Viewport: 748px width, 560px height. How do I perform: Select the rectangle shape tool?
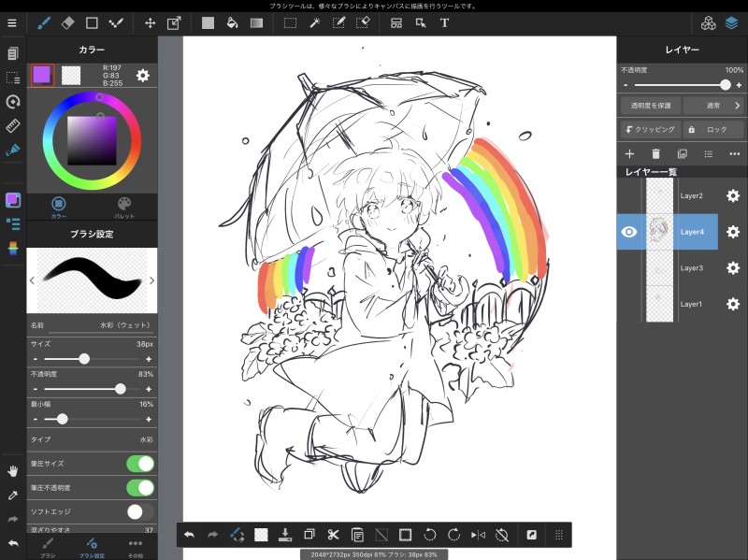[92, 22]
